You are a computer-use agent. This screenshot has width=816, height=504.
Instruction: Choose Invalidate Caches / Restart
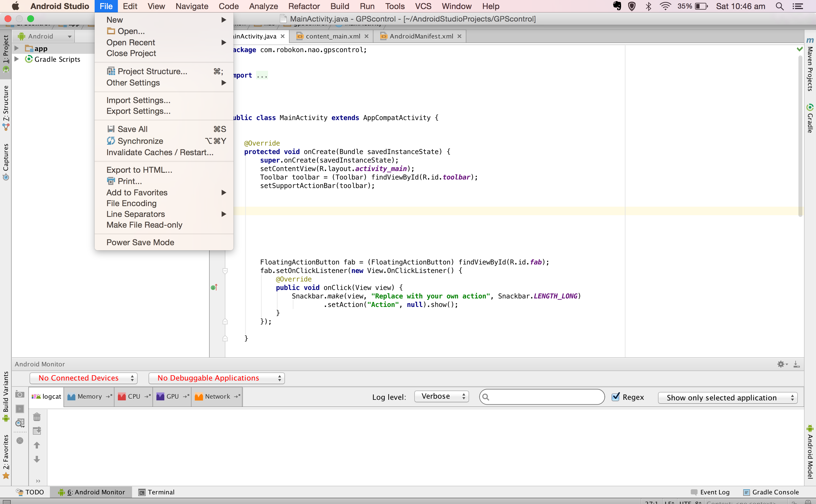(164, 152)
